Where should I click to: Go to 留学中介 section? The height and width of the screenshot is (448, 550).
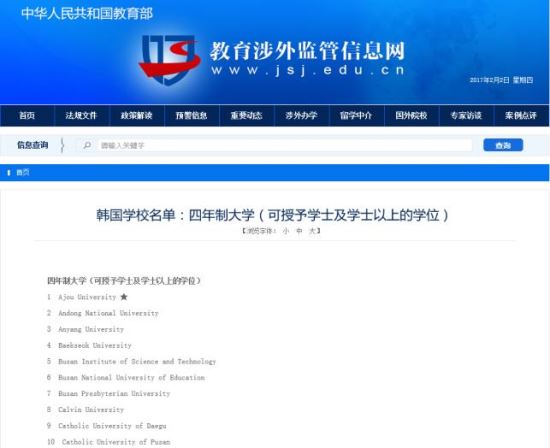tap(356, 115)
